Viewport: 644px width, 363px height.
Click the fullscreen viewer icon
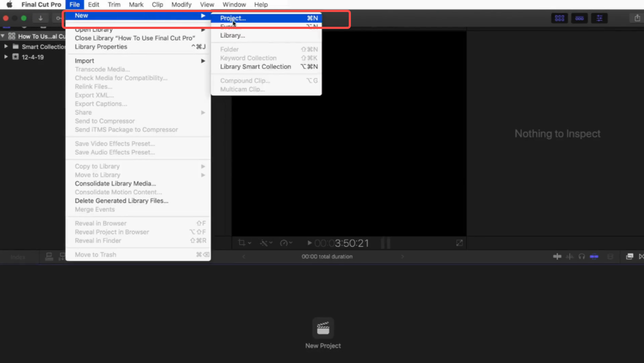click(460, 243)
